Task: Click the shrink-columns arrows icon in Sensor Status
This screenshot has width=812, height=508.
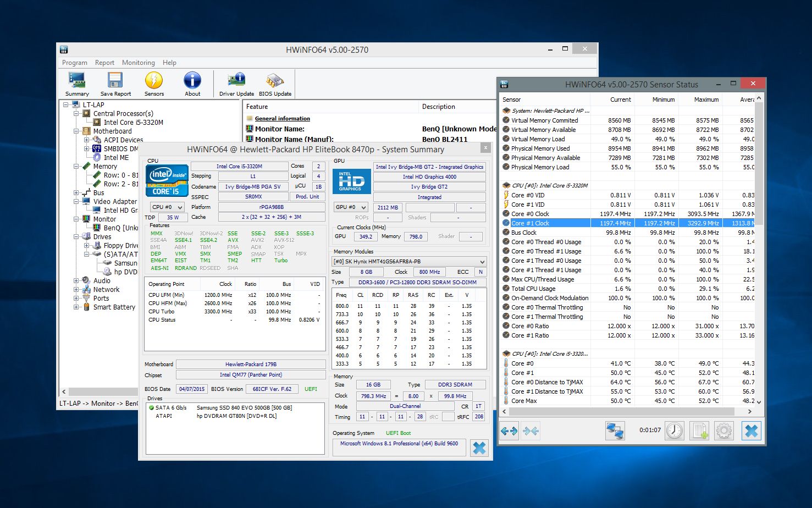Action: pyautogui.click(x=531, y=431)
